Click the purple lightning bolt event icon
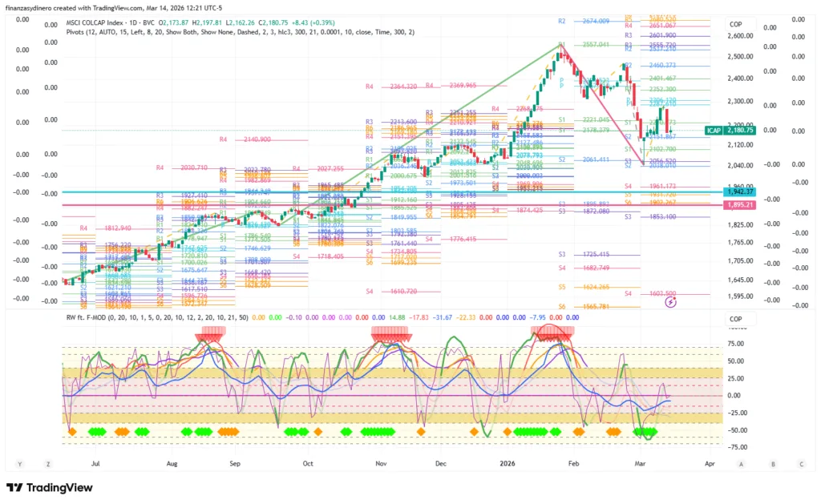The height and width of the screenshot is (504, 821). (672, 302)
